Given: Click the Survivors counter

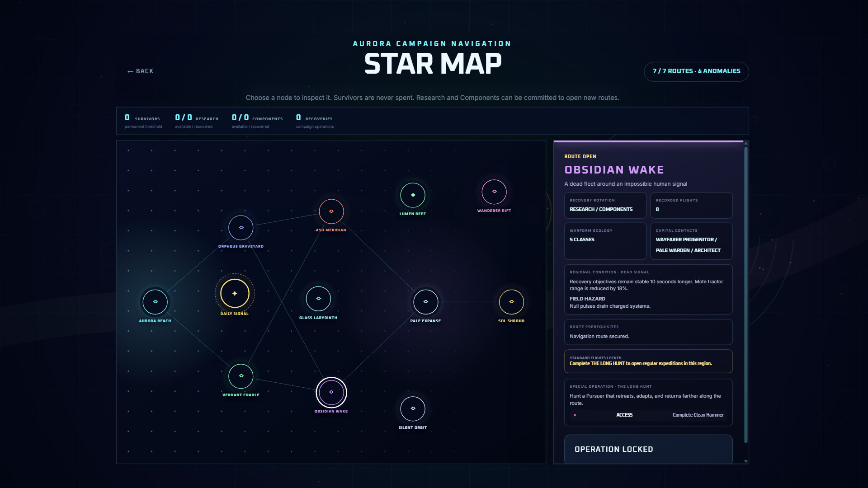Looking at the screenshot, I should pyautogui.click(x=143, y=121).
